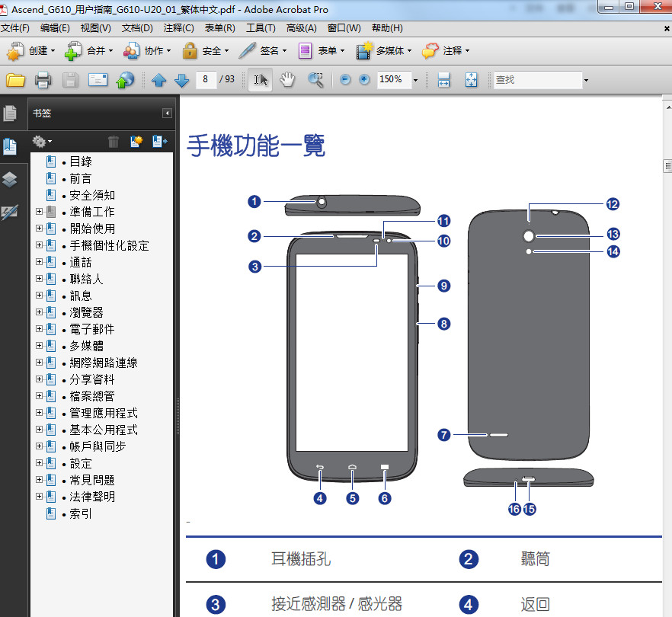Screen dimensions: 672x617
Task: Expand the 多媒體 bookmark
Action: [x=39, y=345]
